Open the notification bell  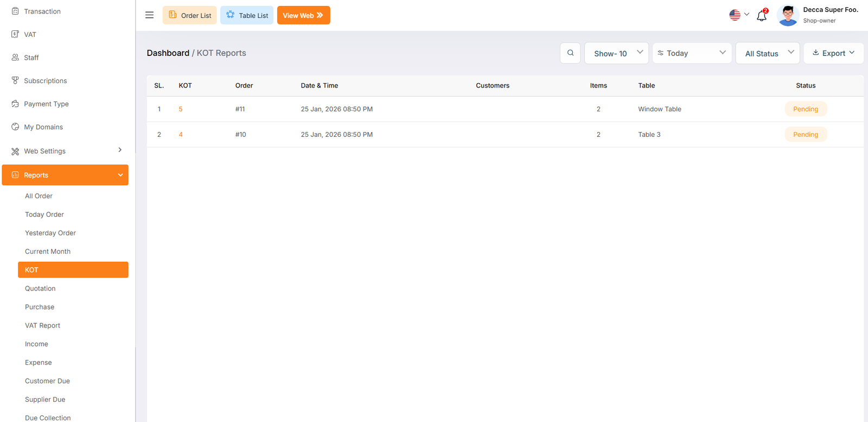coord(762,16)
